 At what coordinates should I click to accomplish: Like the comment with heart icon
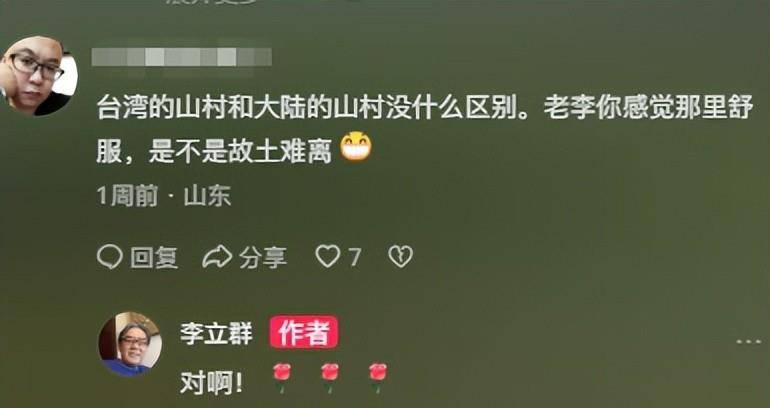(328, 257)
